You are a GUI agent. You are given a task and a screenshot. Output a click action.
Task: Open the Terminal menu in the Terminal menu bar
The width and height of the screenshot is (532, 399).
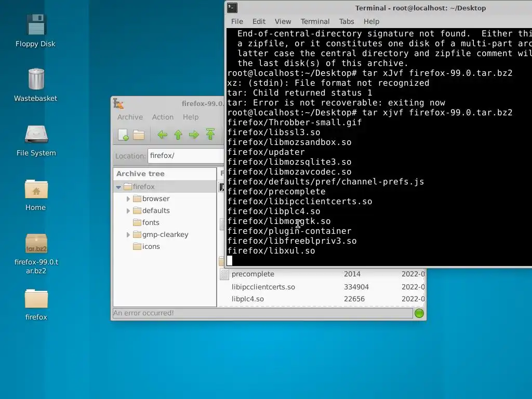[x=315, y=21]
